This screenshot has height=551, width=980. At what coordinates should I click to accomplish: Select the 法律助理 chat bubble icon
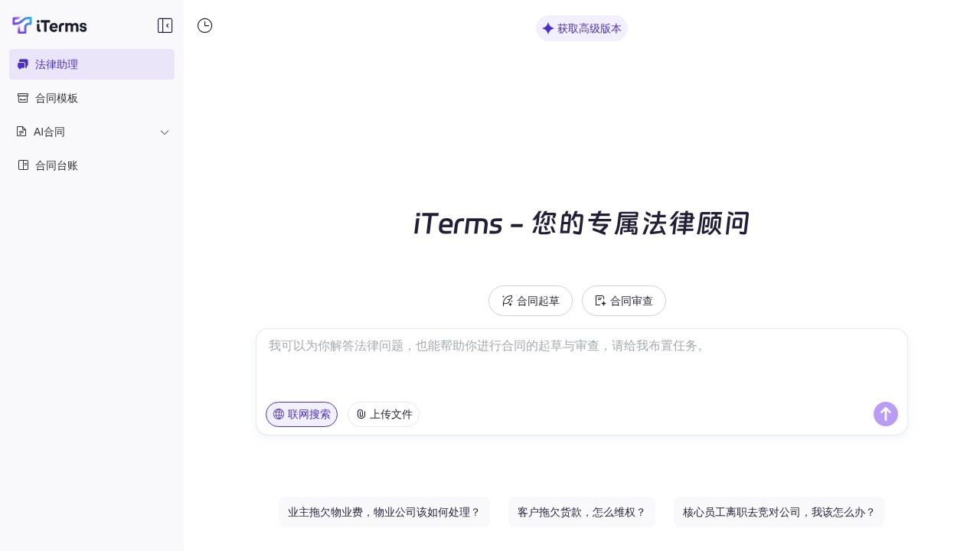coord(23,64)
